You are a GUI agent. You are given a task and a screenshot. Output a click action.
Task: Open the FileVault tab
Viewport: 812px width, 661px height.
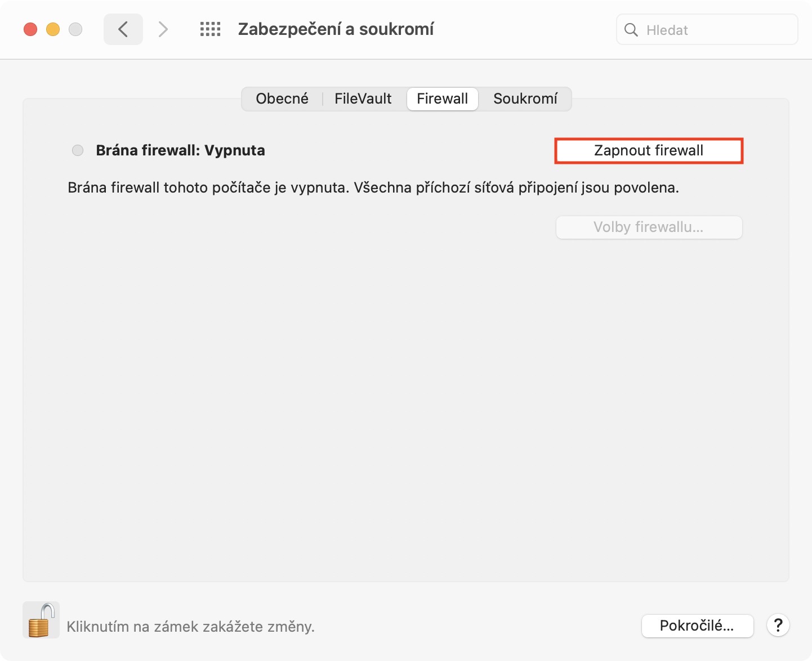click(363, 99)
